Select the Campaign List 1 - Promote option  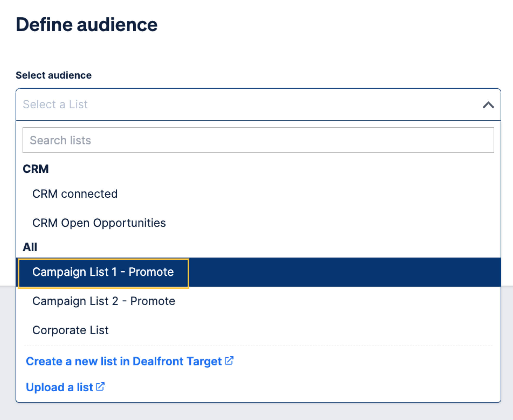pyautogui.click(x=103, y=272)
